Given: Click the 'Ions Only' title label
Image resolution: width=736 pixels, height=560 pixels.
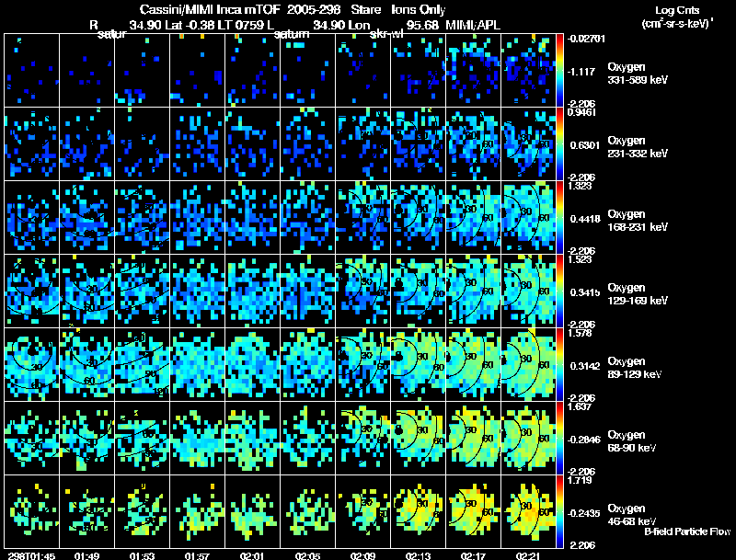Looking at the screenshot, I should (419, 10).
